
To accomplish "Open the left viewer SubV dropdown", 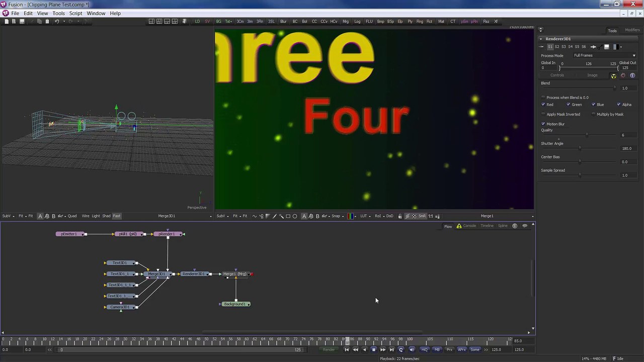I will (x=8, y=216).
